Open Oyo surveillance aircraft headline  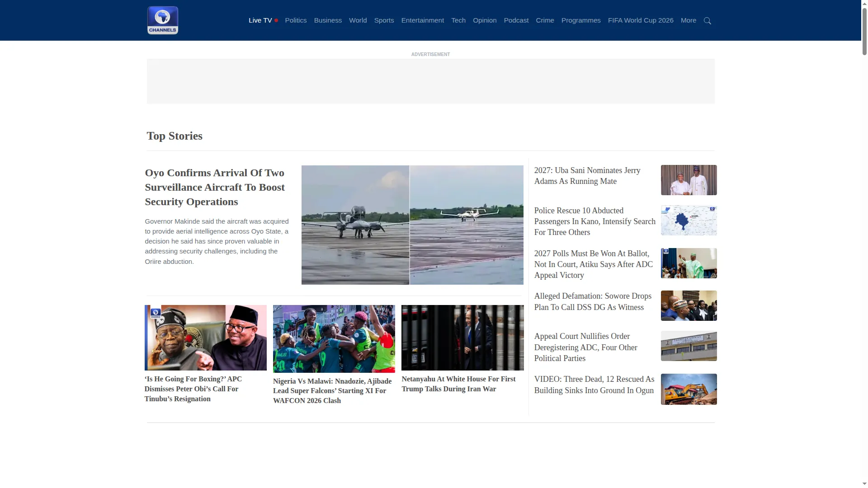(x=215, y=187)
